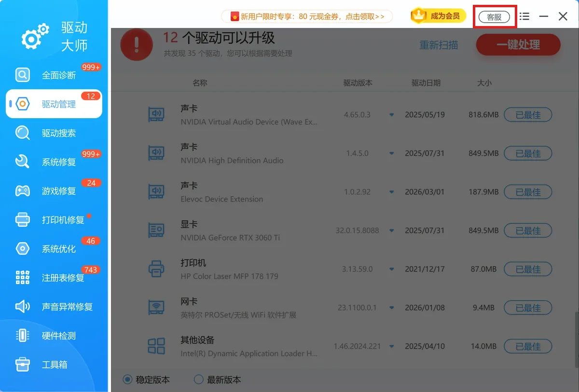Click the date 2021/12/17
Image resolution: width=579 pixels, height=392 pixels.
pyautogui.click(x=425, y=269)
